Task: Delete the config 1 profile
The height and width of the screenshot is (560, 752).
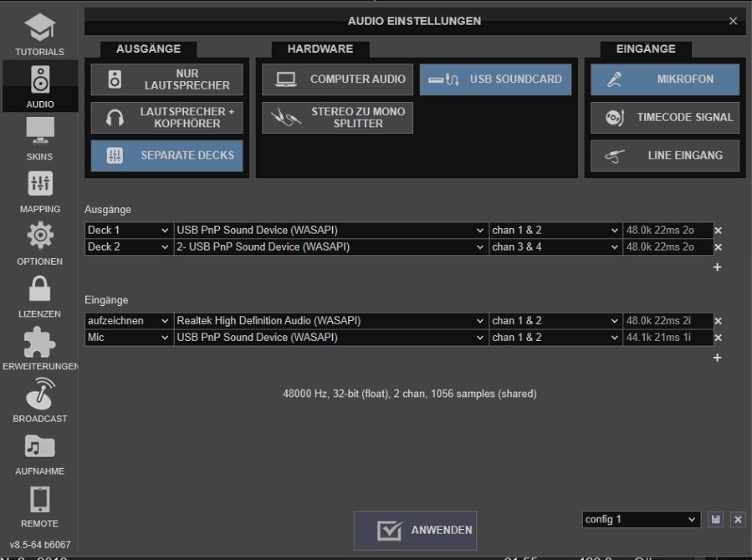Action: tap(738, 519)
